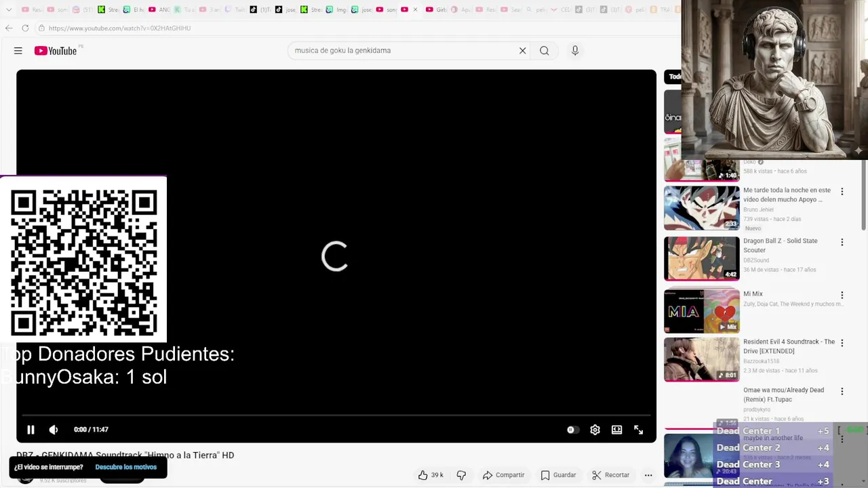Like the video with thumbs up
The image size is (868, 488).
pos(430,475)
